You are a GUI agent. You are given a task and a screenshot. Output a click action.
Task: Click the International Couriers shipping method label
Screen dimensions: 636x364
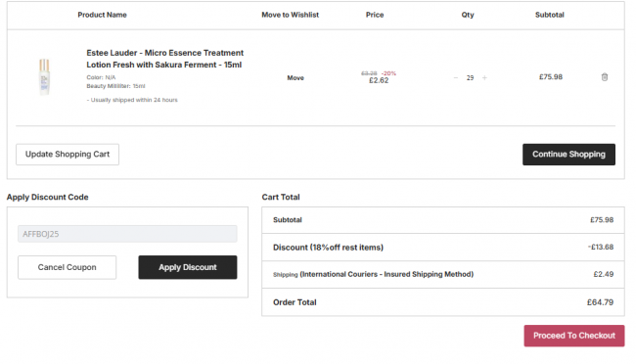coord(386,274)
